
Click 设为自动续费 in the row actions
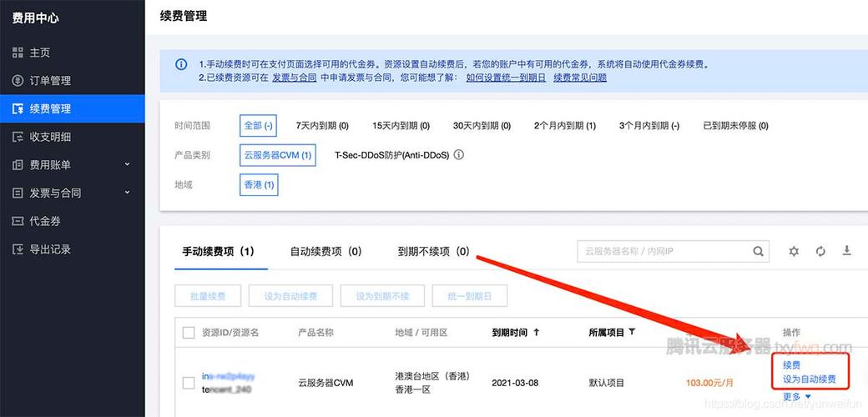[x=810, y=380]
